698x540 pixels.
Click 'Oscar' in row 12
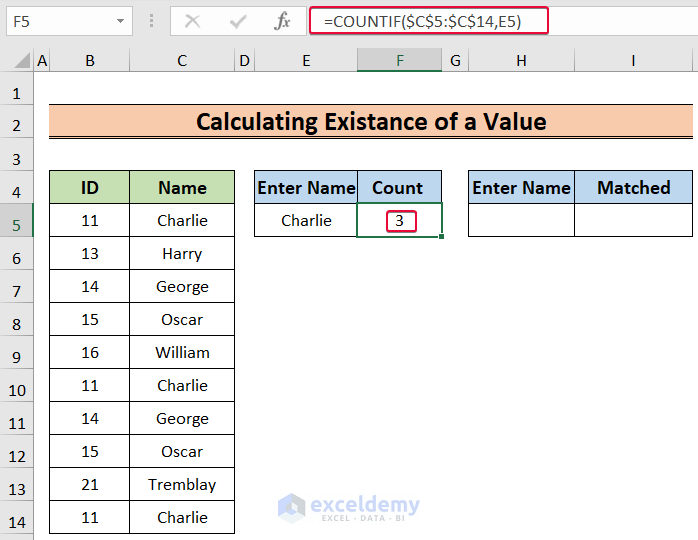[182, 451]
